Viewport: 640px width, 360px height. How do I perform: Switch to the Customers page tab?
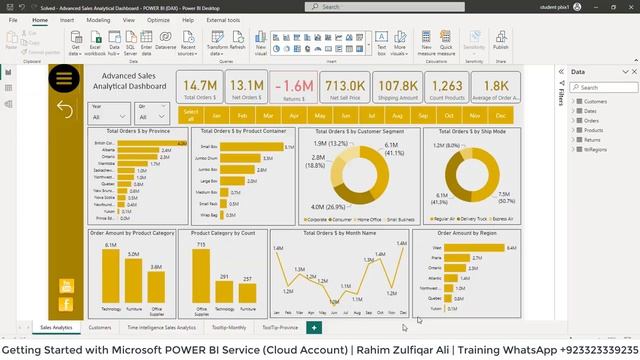pyautogui.click(x=100, y=327)
